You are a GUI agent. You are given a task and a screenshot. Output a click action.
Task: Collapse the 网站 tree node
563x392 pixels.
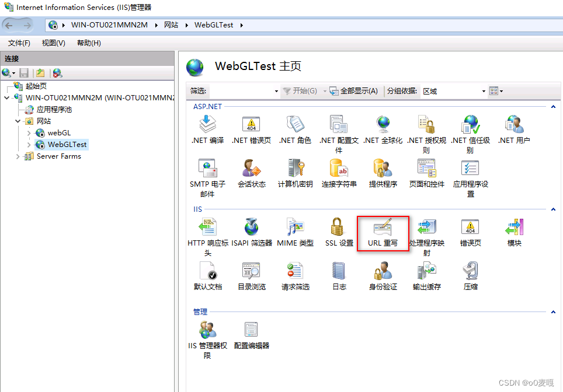18,121
